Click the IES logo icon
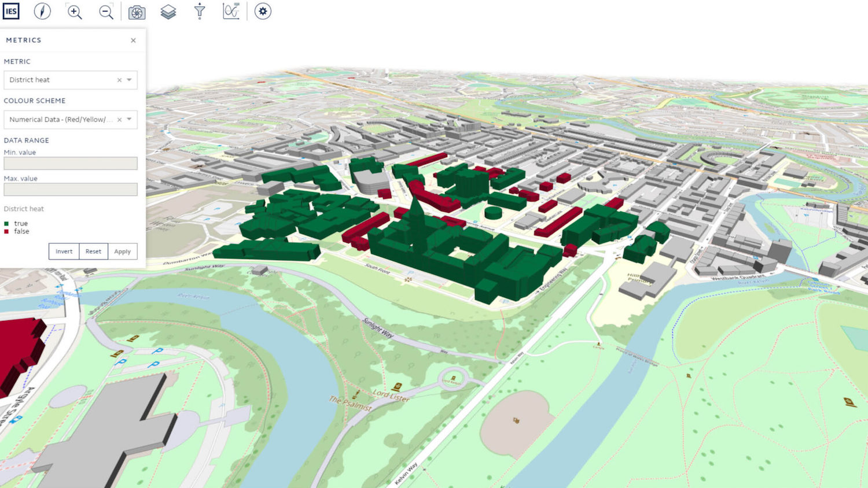The width and height of the screenshot is (868, 488). click(x=11, y=11)
